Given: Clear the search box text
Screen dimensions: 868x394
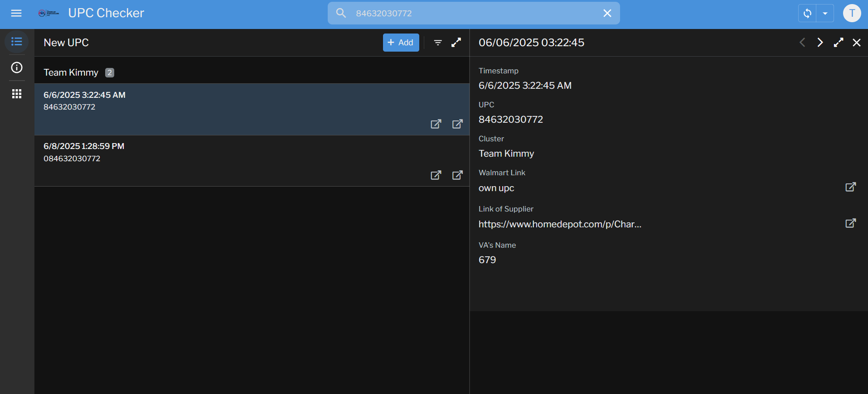Looking at the screenshot, I should (607, 13).
